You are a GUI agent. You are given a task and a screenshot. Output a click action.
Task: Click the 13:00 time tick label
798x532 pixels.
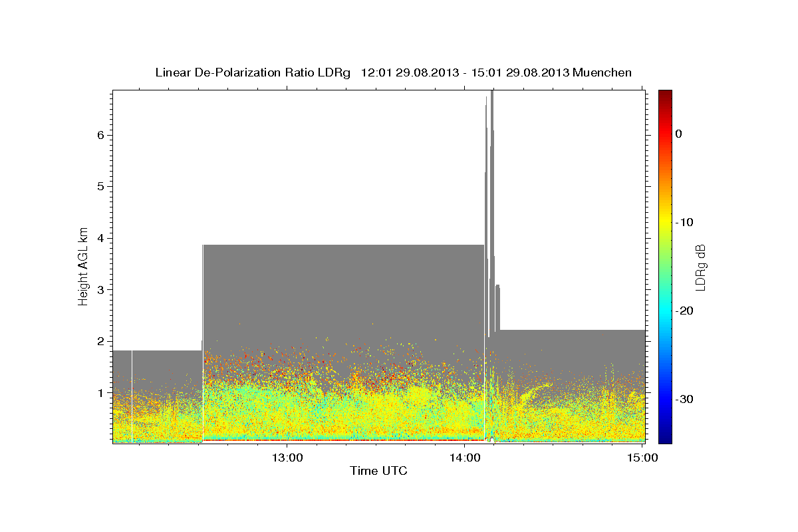(288, 458)
